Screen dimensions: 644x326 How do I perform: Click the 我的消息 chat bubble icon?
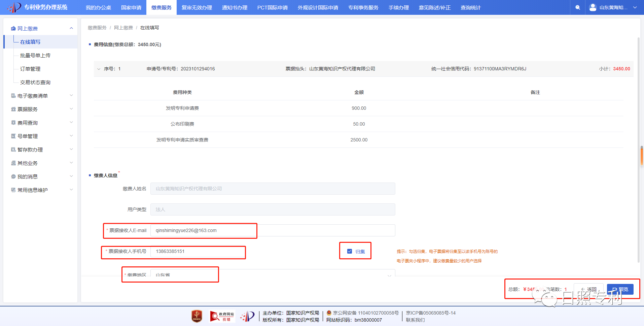click(x=13, y=176)
